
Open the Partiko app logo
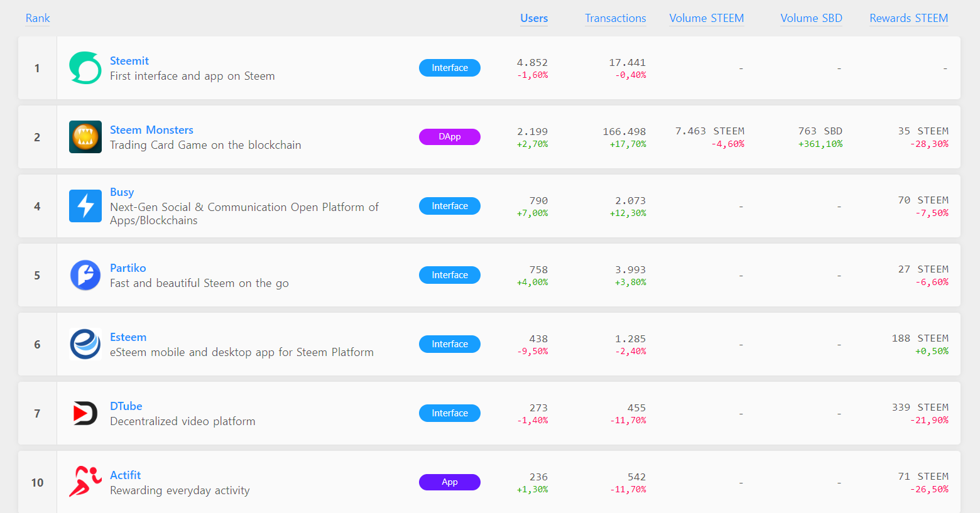[x=85, y=275]
